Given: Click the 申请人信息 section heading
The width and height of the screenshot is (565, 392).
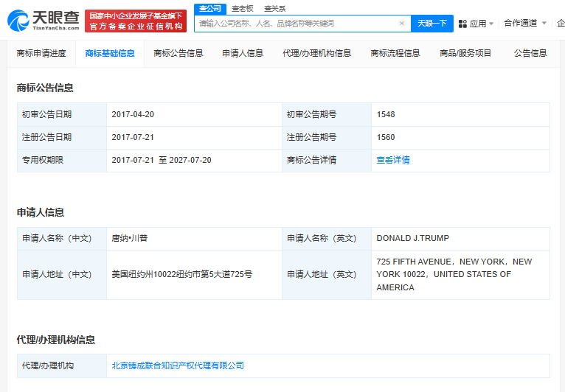Looking at the screenshot, I should tap(41, 212).
